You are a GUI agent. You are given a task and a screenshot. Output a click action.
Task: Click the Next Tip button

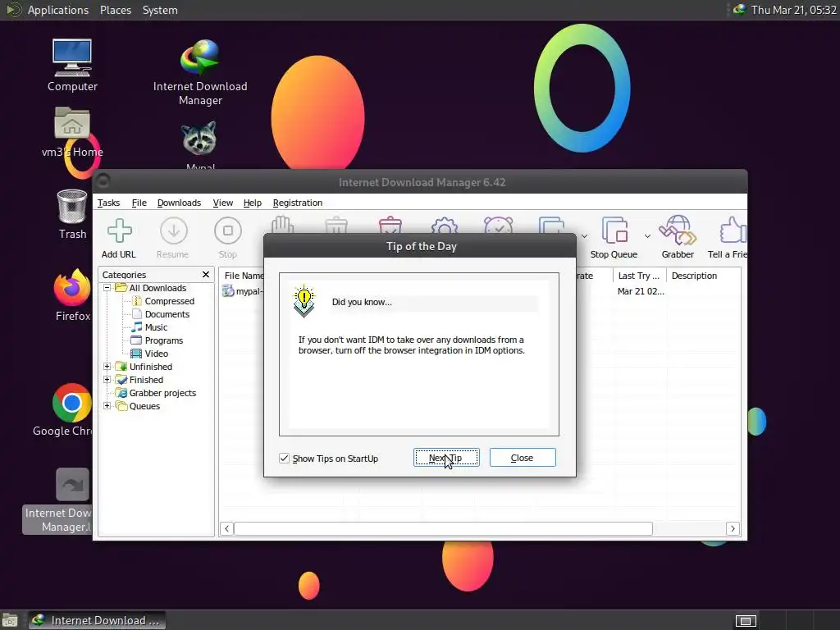click(x=446, y=458)
